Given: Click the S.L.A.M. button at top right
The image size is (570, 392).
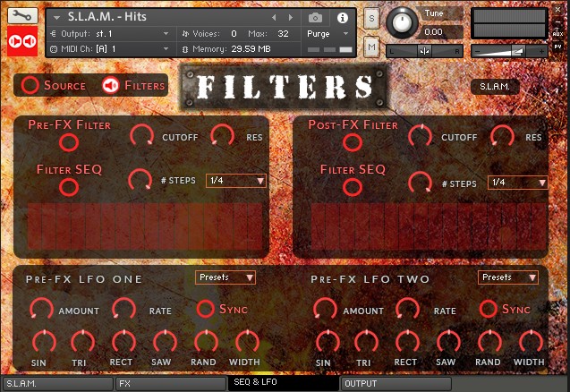Looking at the screenshot, I should 495,87.
